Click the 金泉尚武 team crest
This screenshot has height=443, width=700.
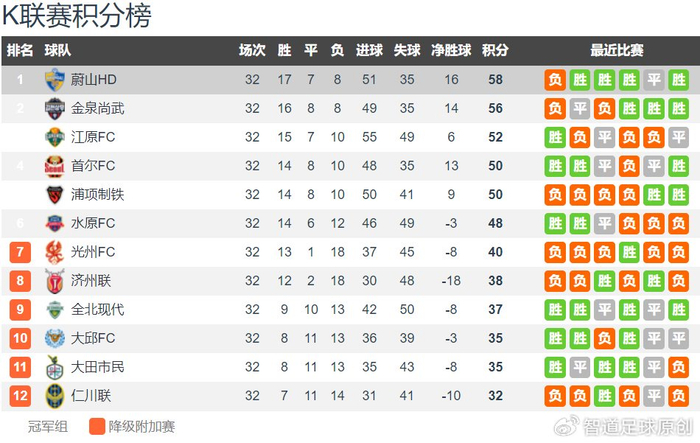point(54,108)
